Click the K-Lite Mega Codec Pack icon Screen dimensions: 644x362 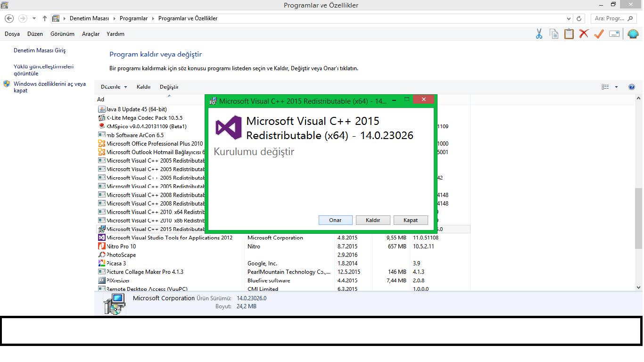[x=101, y=118]
